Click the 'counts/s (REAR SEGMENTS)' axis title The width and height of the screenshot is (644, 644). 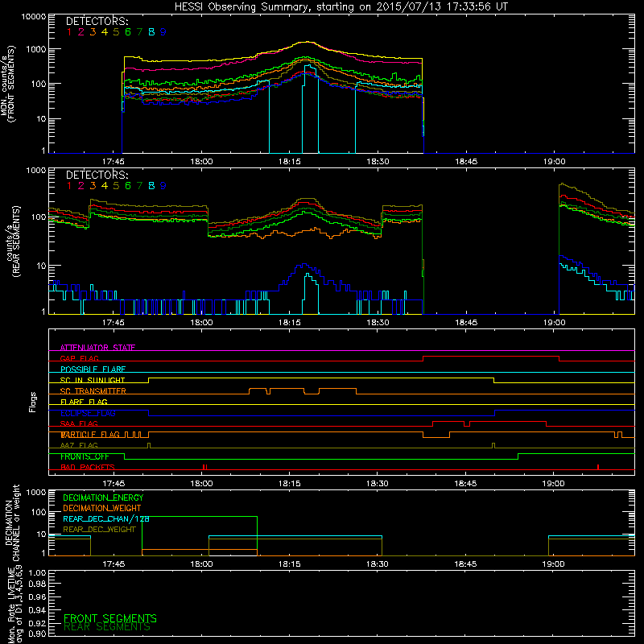point(12,242)
